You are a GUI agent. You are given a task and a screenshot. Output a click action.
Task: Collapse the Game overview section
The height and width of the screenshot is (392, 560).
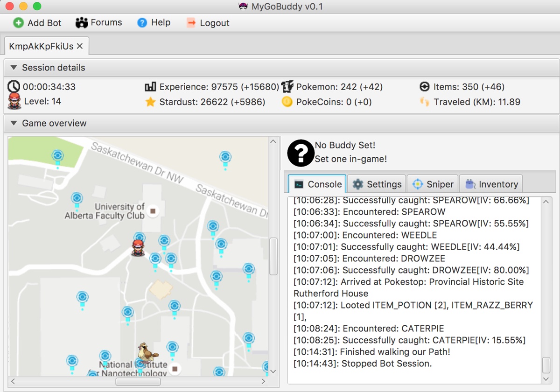click(14, 123)
